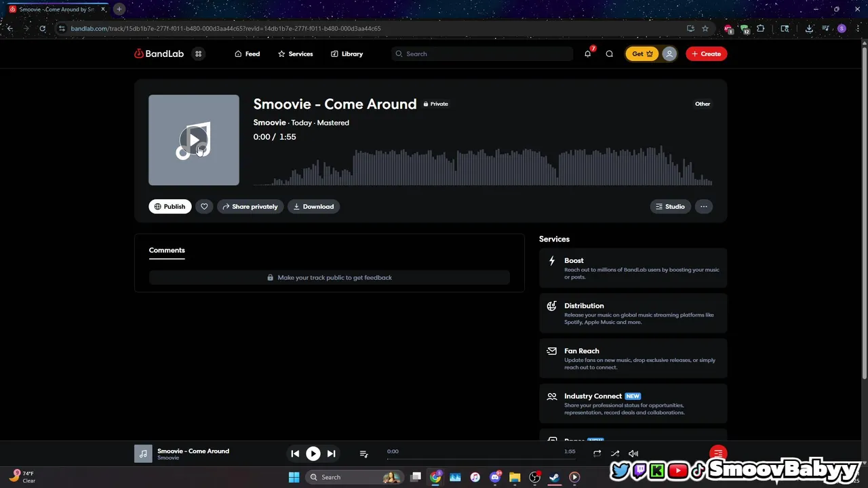Screen dimensions: 868x488
Task: Bookmark this page with star icon
Action: tap(705, 28)
